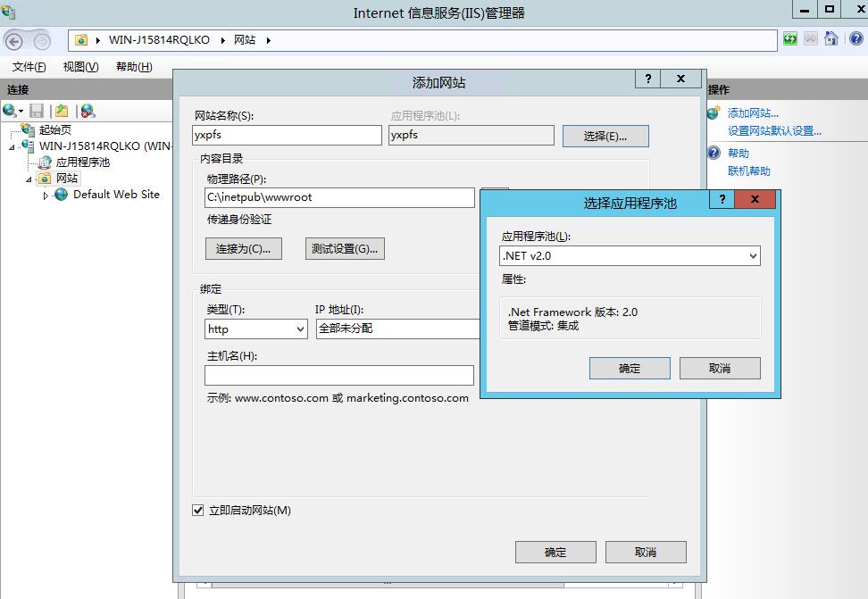The width and height of the screenshot is (868, 599).
Task: Open the 视图 menu
Action: 80,67
